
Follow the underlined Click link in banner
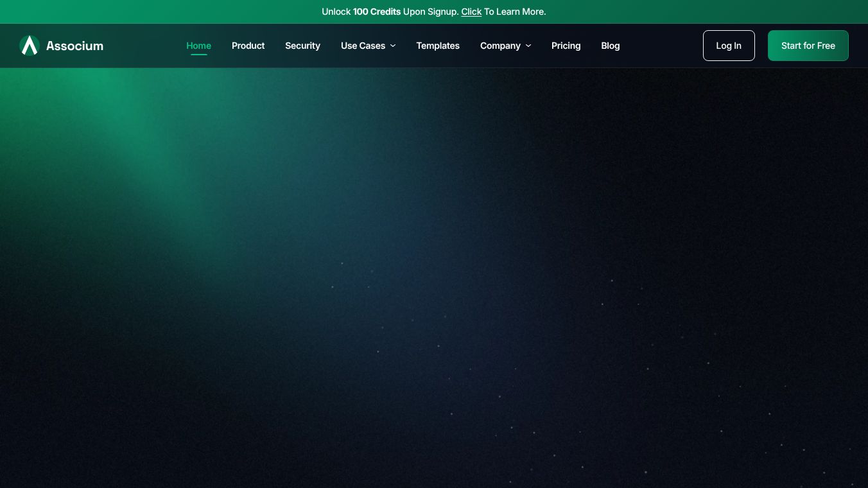point(471,12)
